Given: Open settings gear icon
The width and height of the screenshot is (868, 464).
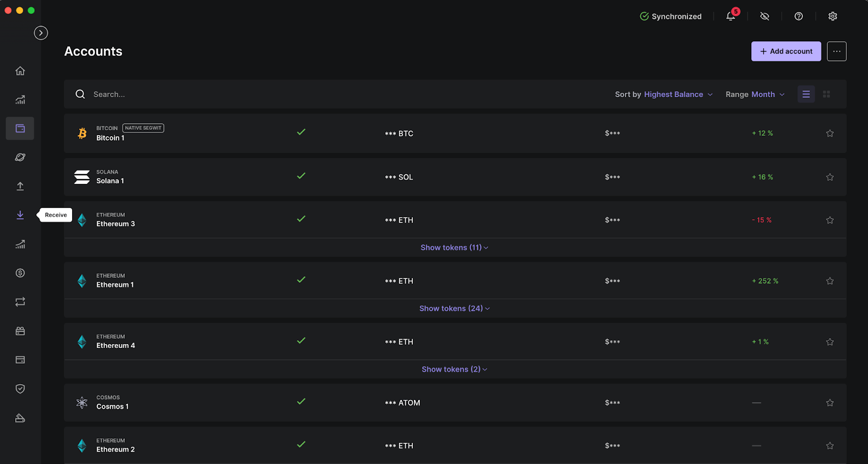Looking at the screenshot, I should pos(833,16).
